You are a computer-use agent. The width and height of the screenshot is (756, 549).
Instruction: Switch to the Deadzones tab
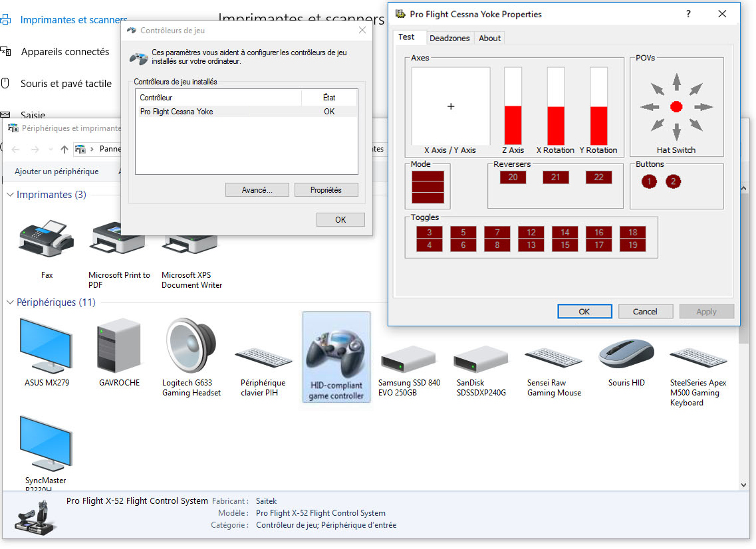pos(449,38)
